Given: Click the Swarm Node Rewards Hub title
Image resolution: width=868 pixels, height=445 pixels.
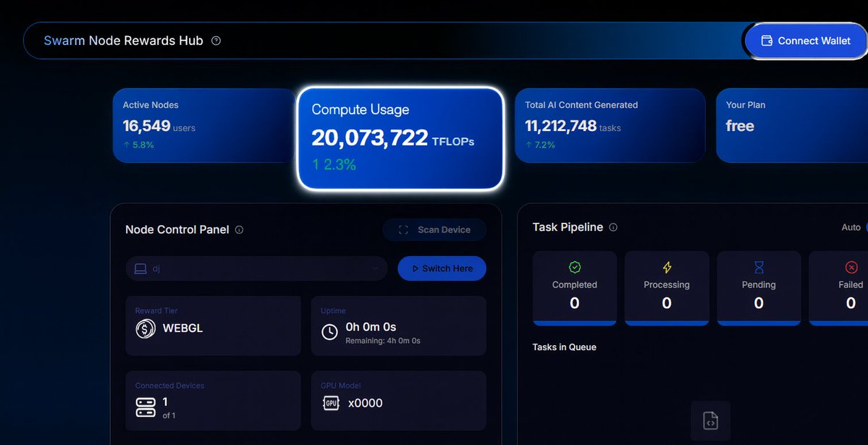Looking at the screenshot, I should click(x=124, y=41).
